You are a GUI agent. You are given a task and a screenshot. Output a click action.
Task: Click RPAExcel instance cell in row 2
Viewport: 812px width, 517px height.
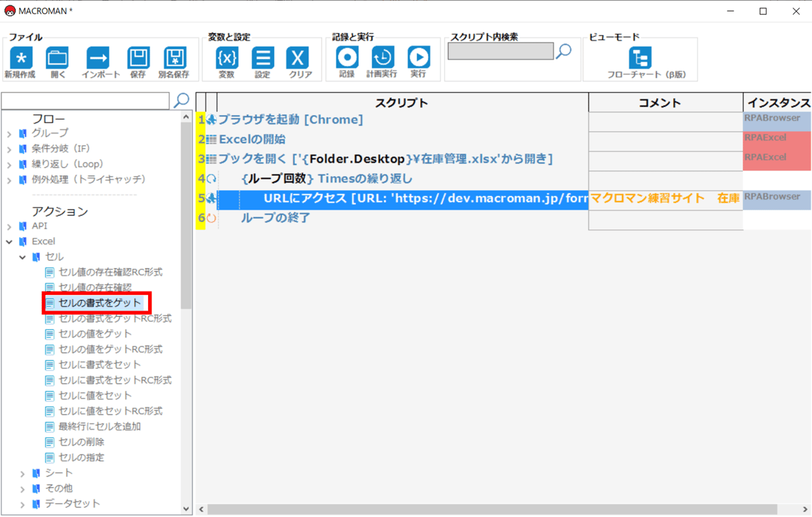[x=777, y=141]
